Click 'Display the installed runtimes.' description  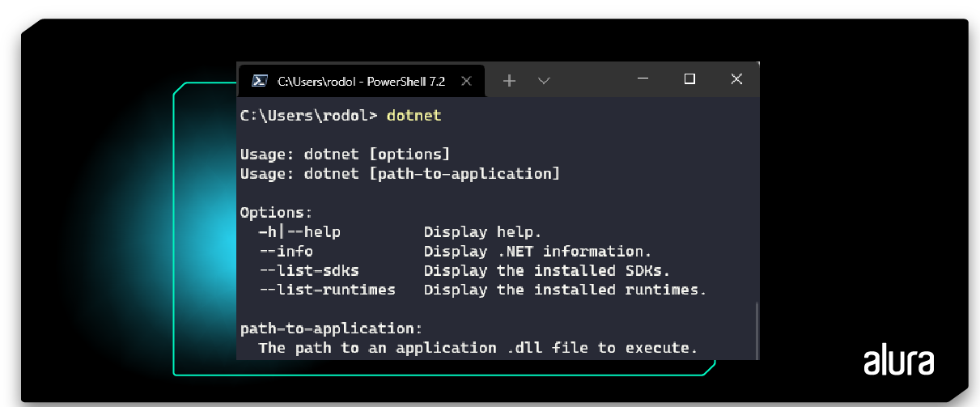565,290
